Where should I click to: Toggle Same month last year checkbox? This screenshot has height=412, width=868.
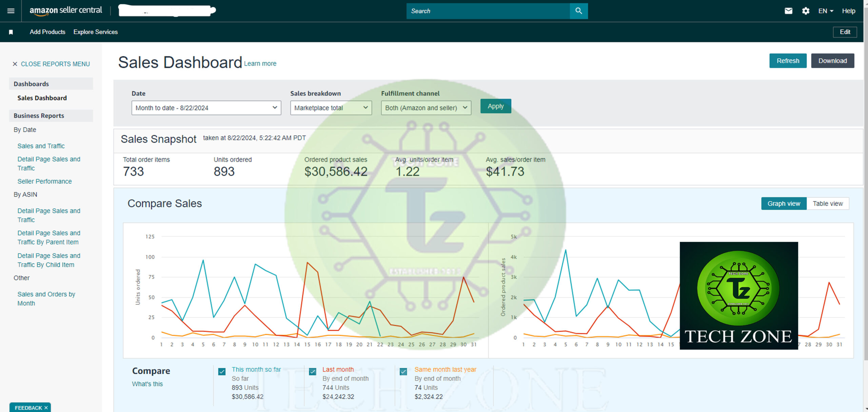[x=403, y=372]
